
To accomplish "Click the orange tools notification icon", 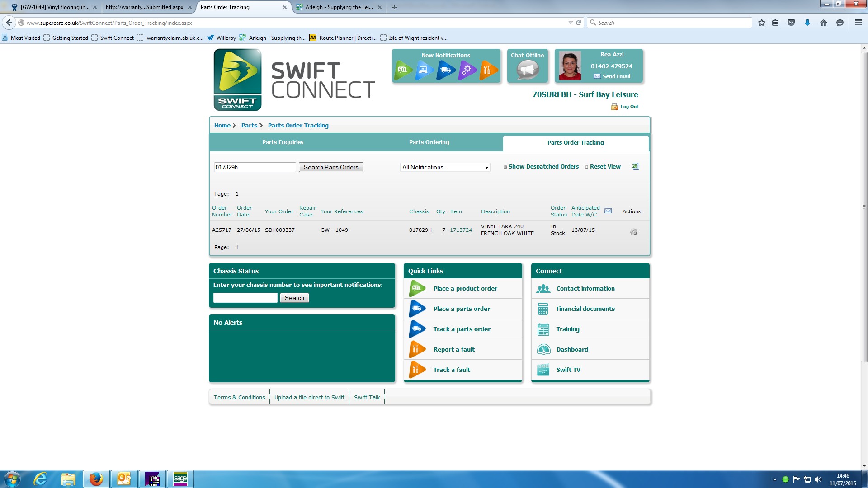I will click(488, 70).
